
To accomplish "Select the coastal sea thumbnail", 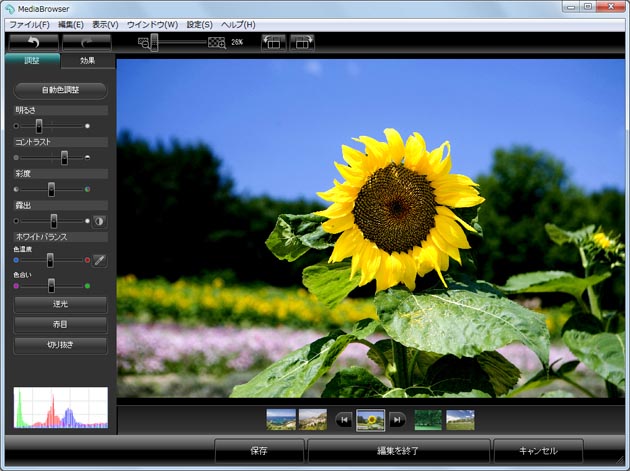I will (281, 420).
